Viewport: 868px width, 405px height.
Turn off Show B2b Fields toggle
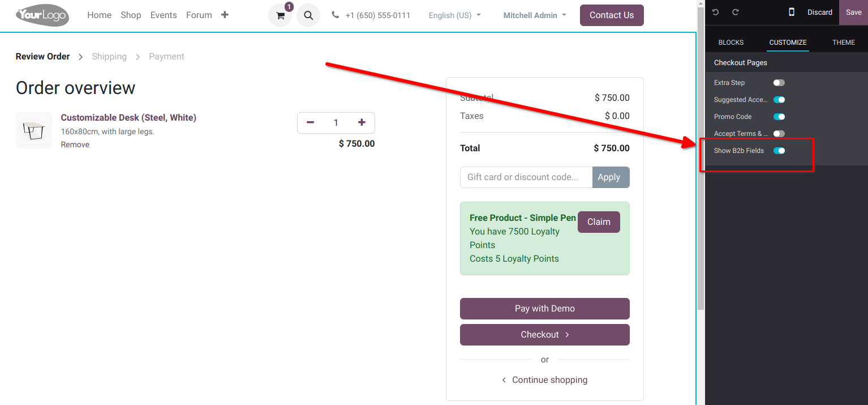(779, 151)
